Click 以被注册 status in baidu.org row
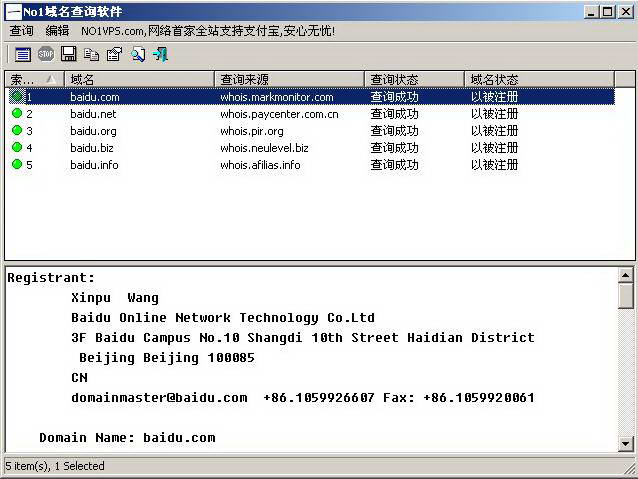638x479 pixels. pyautogui.click(x=494, y=131)
